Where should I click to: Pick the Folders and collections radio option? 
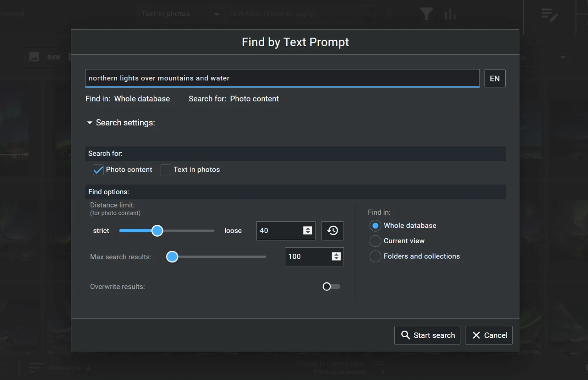click(x=375, y=256)
